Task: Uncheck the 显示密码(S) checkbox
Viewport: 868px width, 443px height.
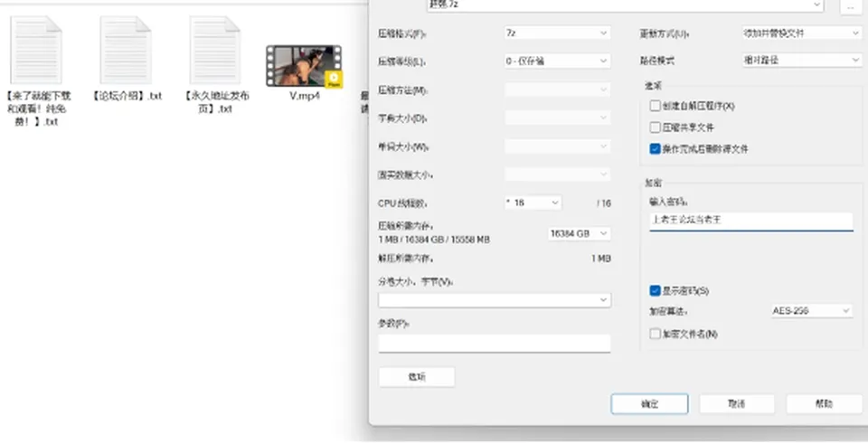Action: click(655, 291)
